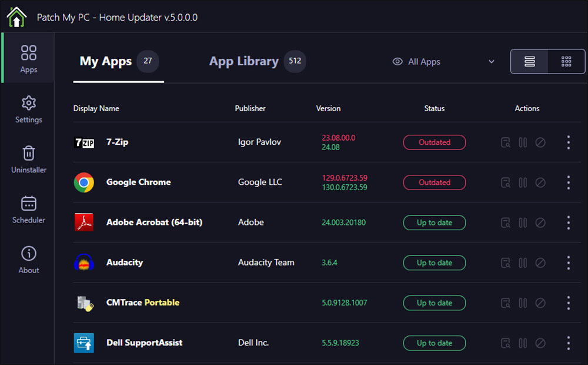This screenshot has width=588, height=365.
Task: Click the pause icon for CMTrace Portable
Action: 523,303
